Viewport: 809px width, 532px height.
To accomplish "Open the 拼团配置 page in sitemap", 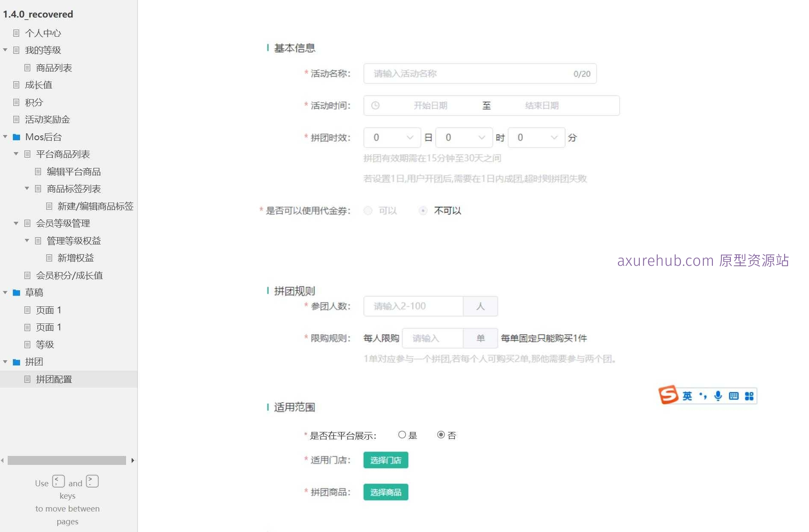I will [x=54, y=379].
